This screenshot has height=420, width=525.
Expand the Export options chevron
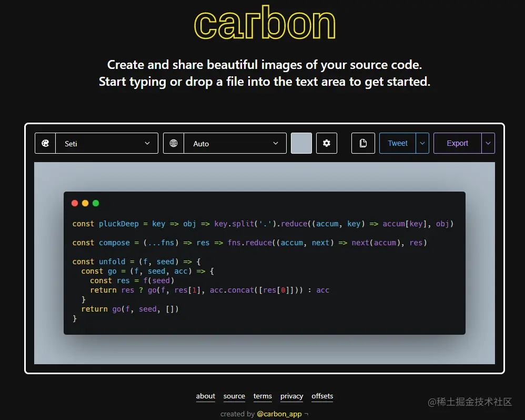point(488,143)
